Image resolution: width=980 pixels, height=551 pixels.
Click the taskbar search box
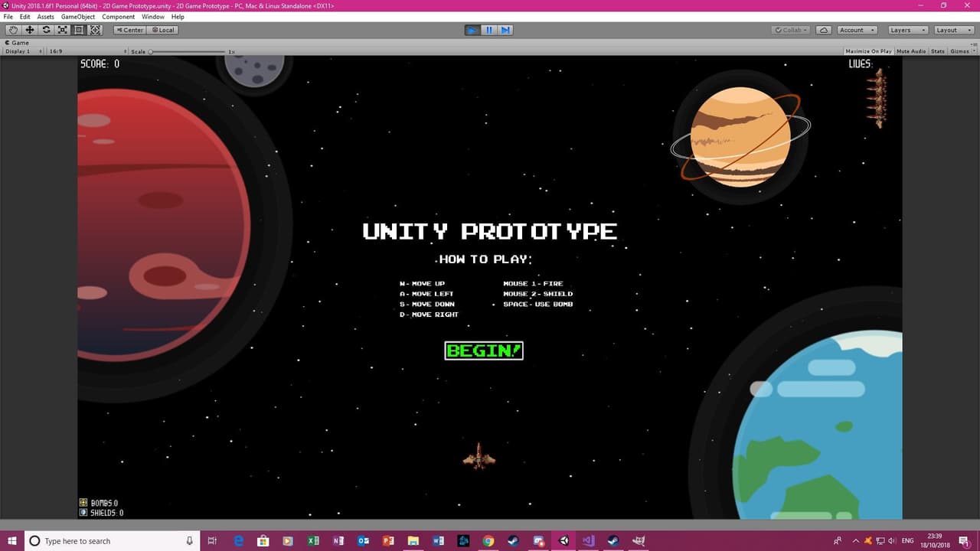pyautogui.click(x=113, y=540)
